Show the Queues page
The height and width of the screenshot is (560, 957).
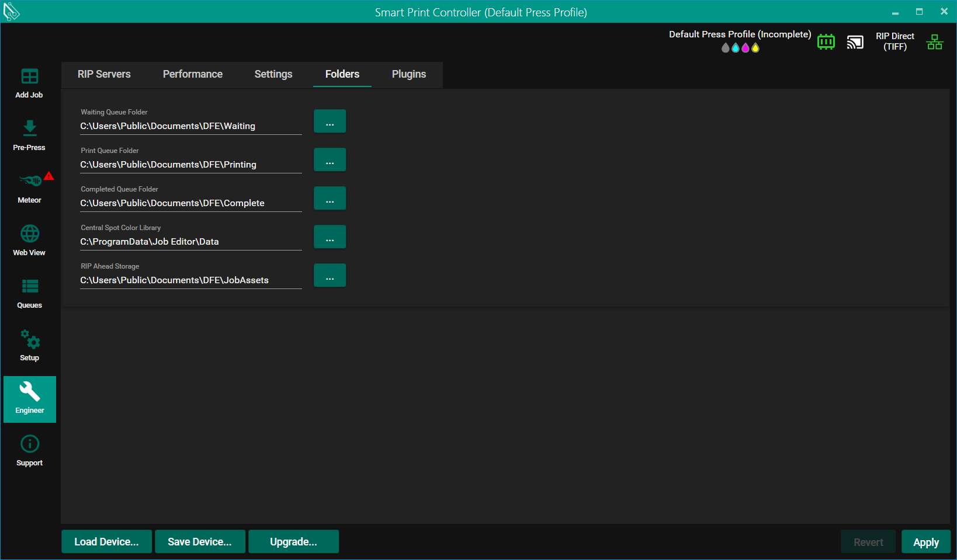click(x=29, y=293)
